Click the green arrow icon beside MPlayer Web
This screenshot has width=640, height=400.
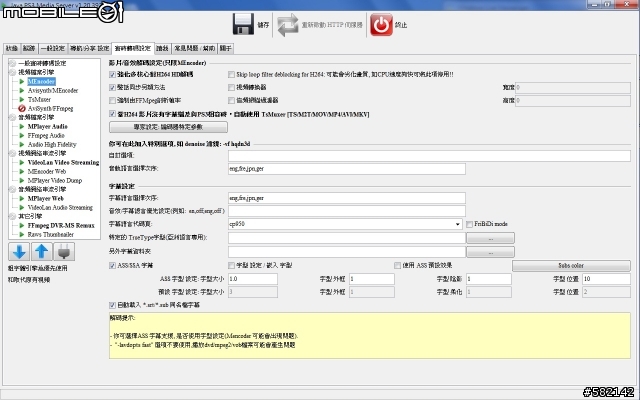[x=22, y=198]
